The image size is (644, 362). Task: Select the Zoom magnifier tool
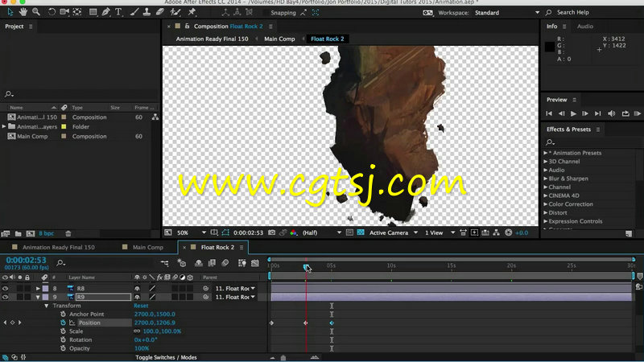[36, 12]
